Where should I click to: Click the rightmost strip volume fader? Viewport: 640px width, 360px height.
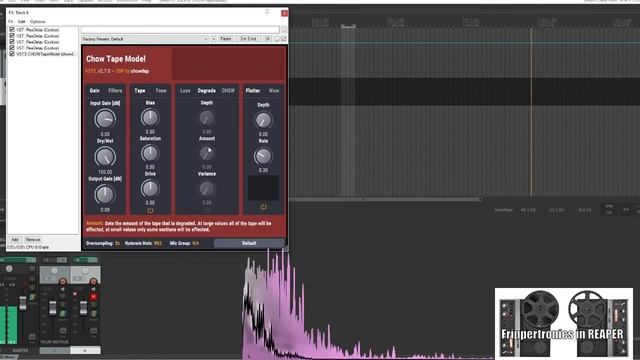coord(83,308)
